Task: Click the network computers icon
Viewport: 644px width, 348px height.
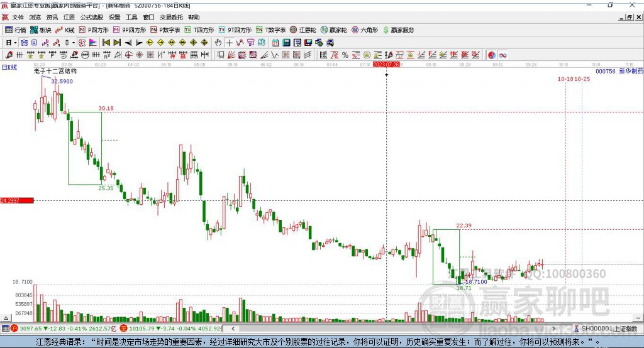Action: pyautogui.click(x=319, y=43)
